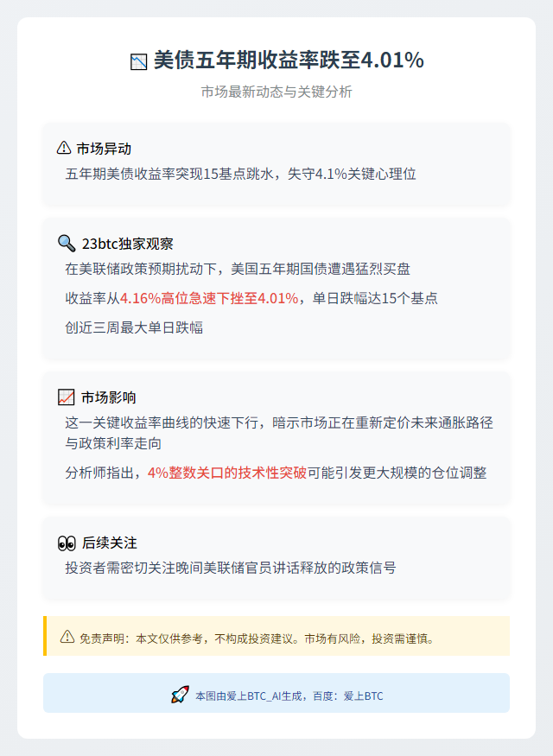
Task: Select the 23btc独家观察 heading
Action: (x=128, y=244)
